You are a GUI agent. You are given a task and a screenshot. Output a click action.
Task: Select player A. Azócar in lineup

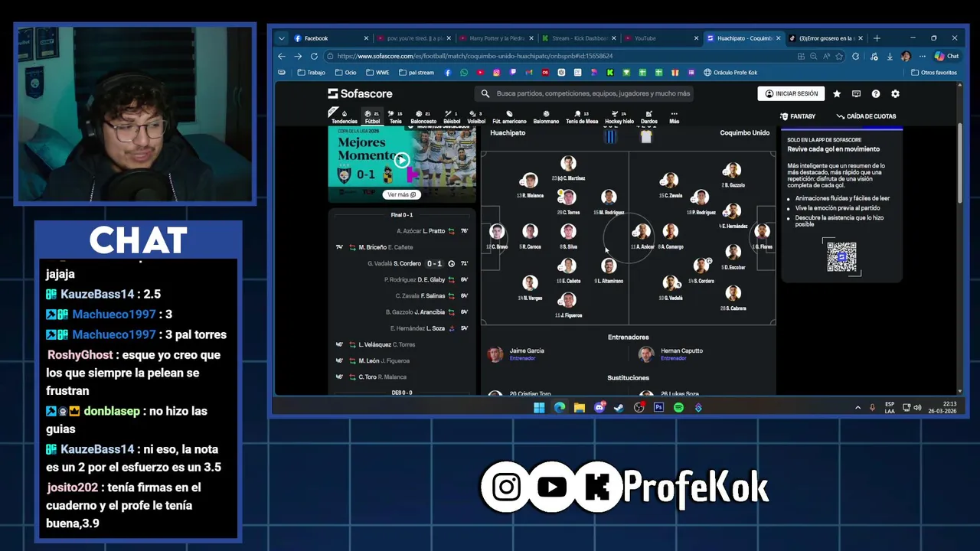[x=642, y=237]
